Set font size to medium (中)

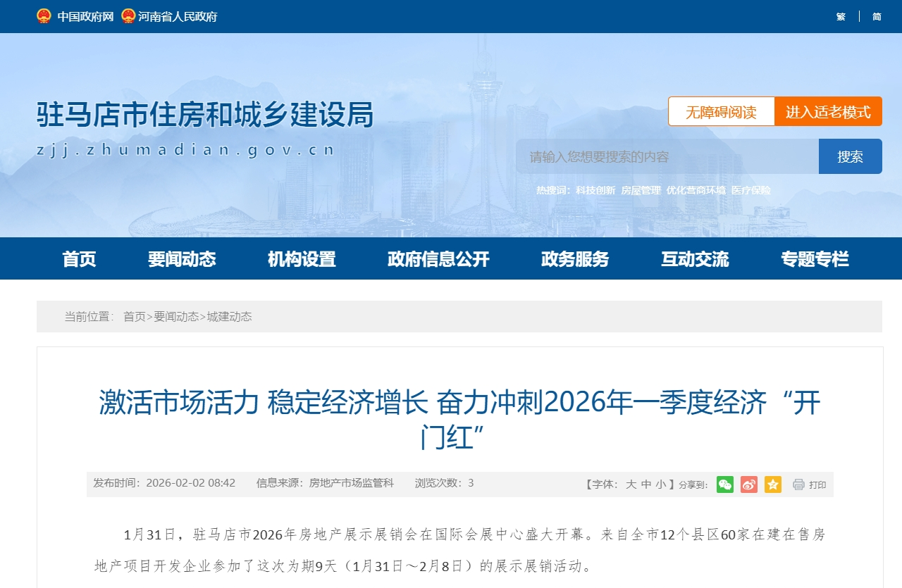coord(645,484)
